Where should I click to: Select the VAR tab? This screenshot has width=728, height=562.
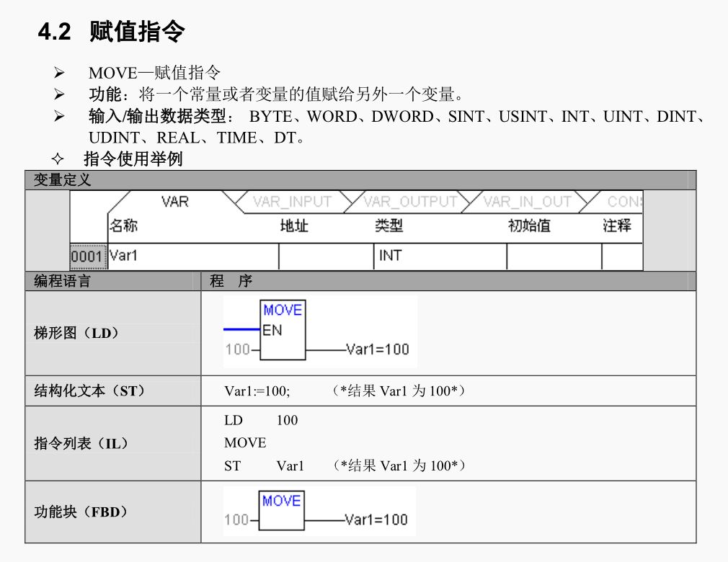pyautogui.click(x=176, y=202)
